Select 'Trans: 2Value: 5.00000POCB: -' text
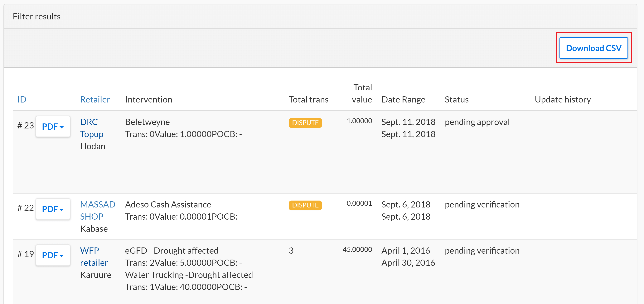 click(183, 263)
